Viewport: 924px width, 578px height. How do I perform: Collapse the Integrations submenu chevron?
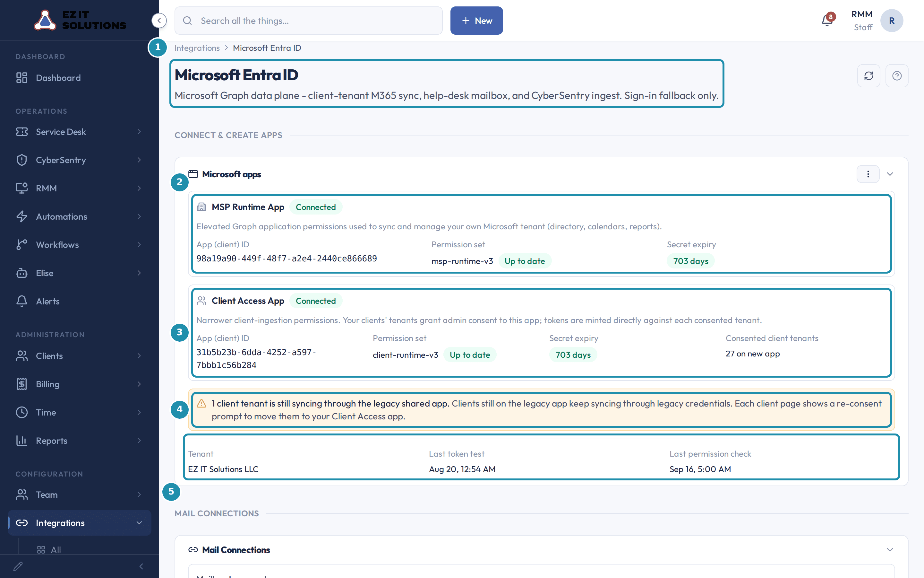(139, 522)
